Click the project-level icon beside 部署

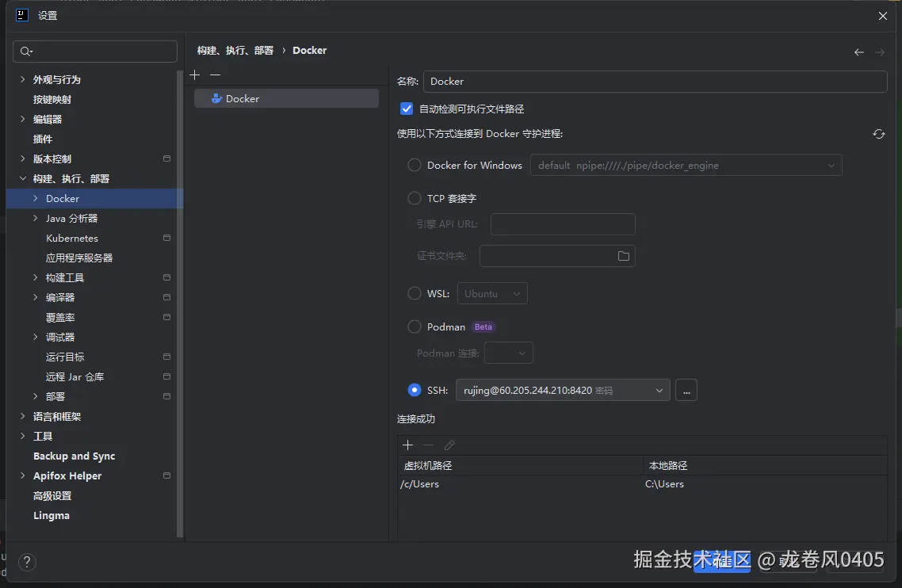pos(166,396)
